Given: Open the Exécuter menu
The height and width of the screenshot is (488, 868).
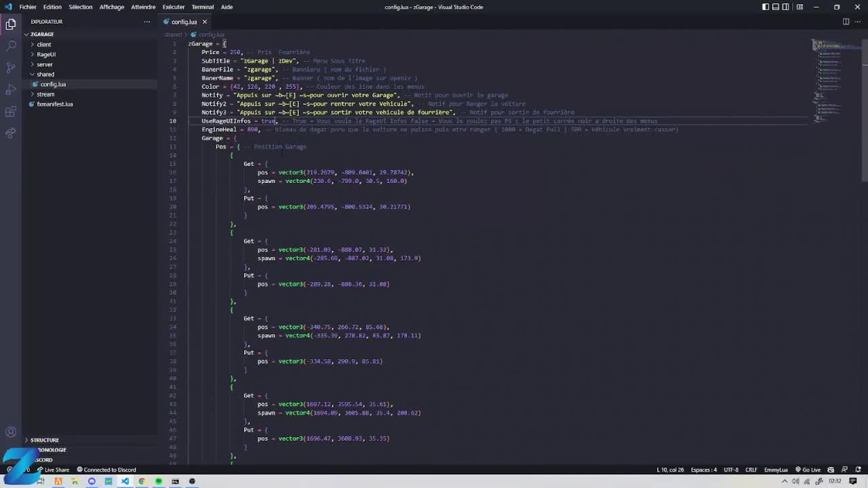Looking at the screenshot, I should point(173,7).
